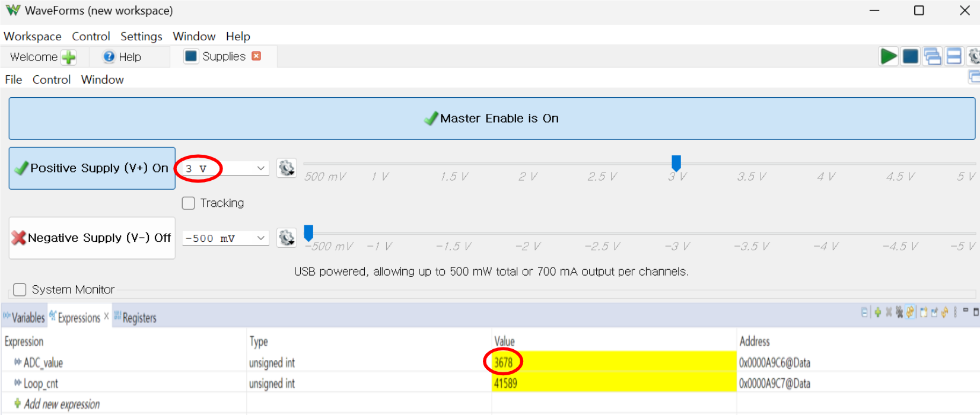Screen dimensions: 980x415
Task: Open the Settings menu
Action: coord(141,36)
